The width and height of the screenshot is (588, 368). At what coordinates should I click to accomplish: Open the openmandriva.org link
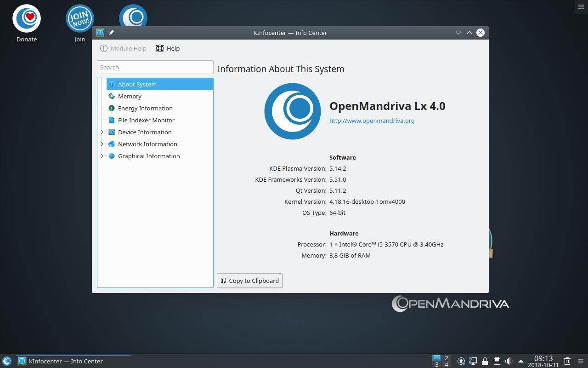(x=372, y=121)
